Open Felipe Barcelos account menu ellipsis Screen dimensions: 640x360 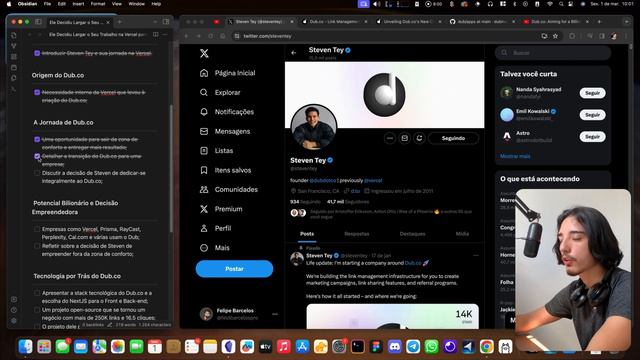tap(275, 314)
